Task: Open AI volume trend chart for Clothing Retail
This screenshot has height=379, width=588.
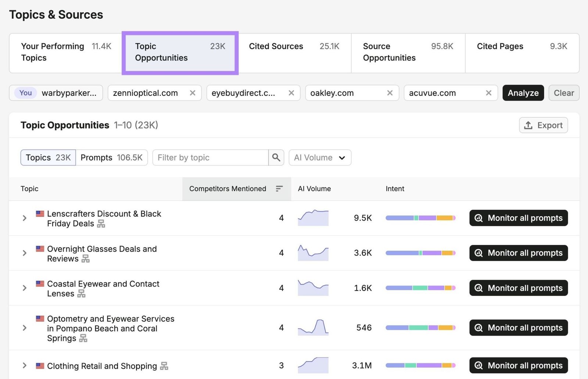Action: point(313,365)
